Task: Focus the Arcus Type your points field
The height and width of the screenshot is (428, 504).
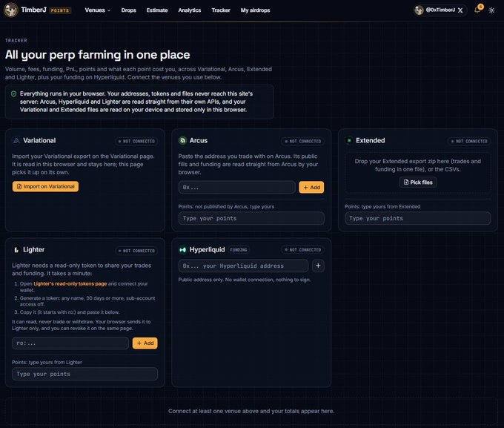Action: click(251, 218)
